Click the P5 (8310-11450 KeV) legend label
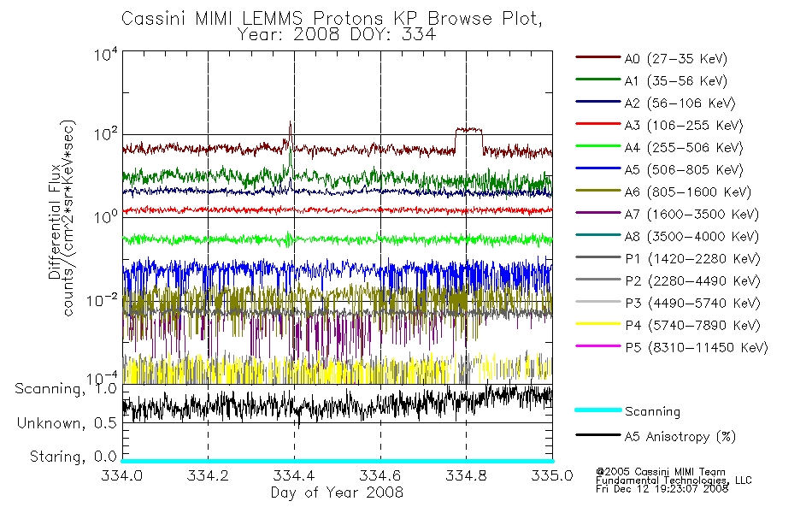 [x=697, y=348]
